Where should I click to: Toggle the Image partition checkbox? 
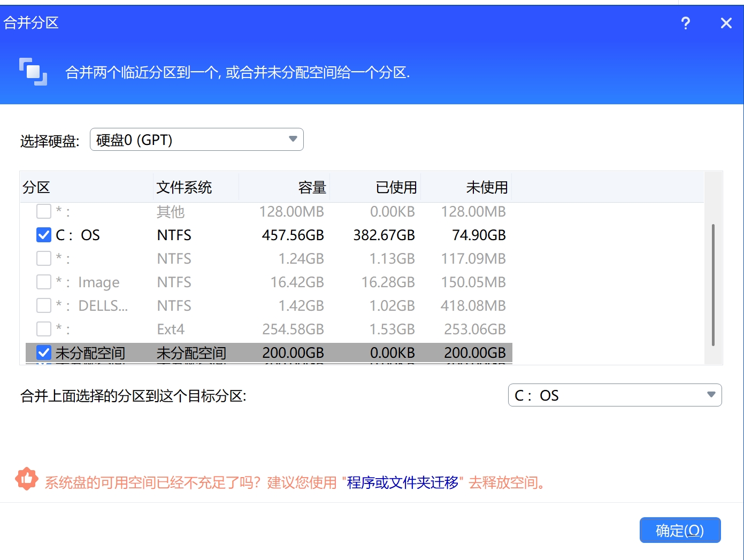(44, 282)
